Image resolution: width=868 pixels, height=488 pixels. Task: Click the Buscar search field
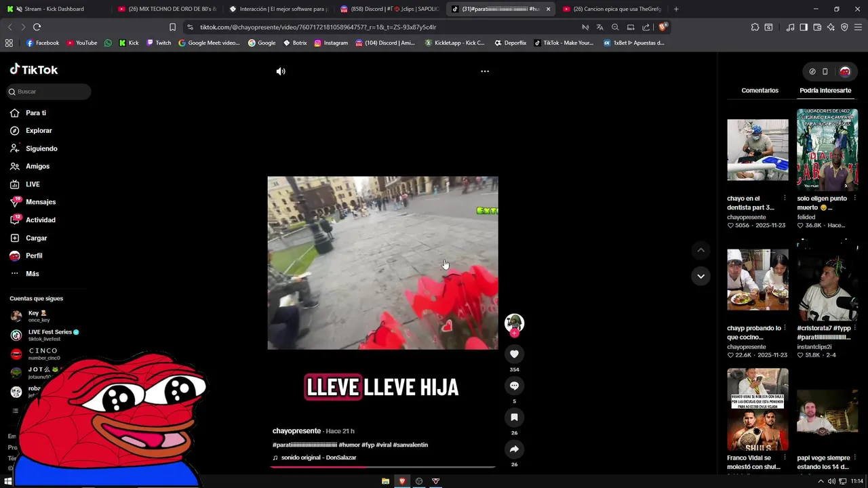49,91
